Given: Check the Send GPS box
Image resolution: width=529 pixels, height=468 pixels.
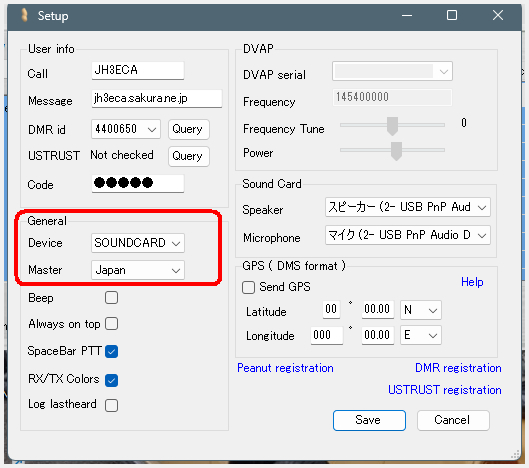Looking at the screenshot, I should 248,287.
